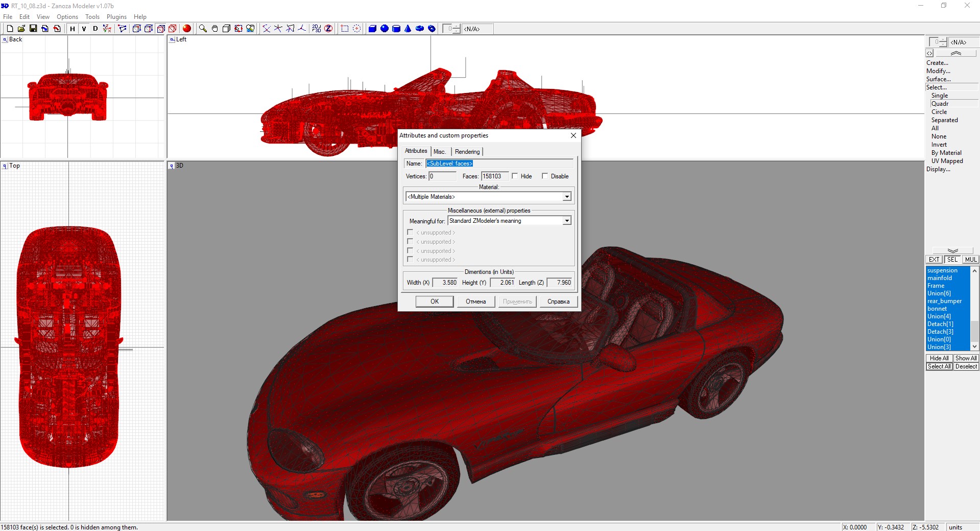Open the Material dropdown

(566, 197)
